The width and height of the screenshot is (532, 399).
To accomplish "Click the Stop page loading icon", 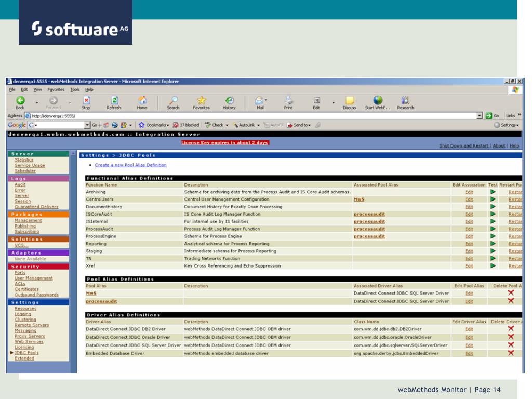I will coord(87,100).
